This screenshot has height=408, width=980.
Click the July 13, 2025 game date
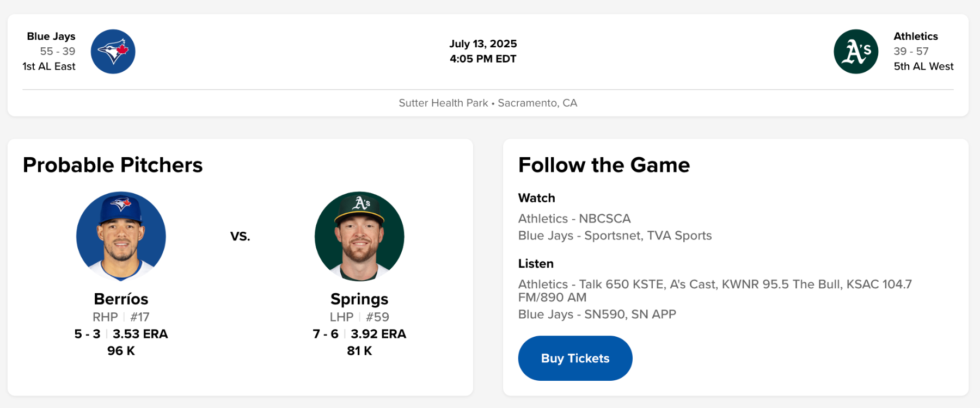pos(483,44)
